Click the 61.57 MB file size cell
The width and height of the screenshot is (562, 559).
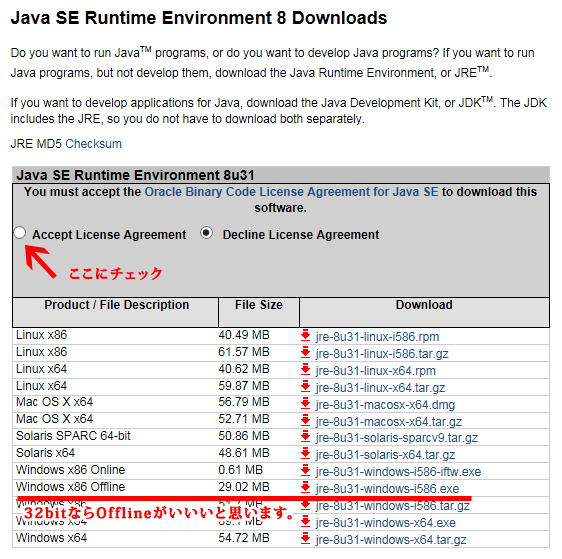coord(244,352)
